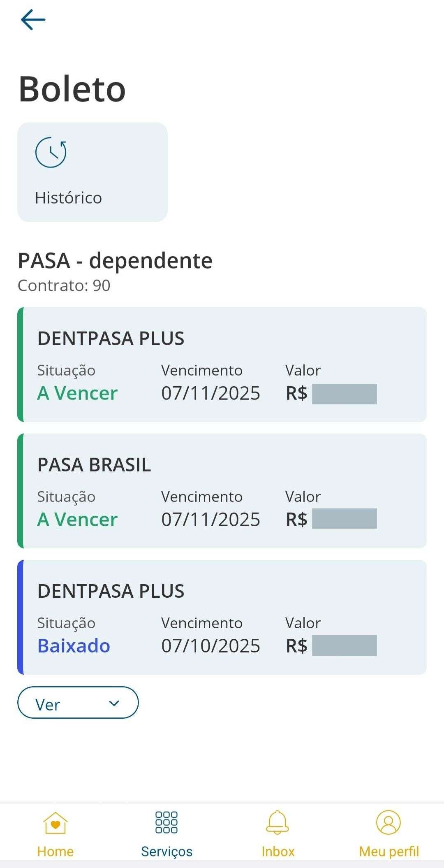444x868 pixels.
Task: Tap the Inbox bell icon
Action: 278,823
